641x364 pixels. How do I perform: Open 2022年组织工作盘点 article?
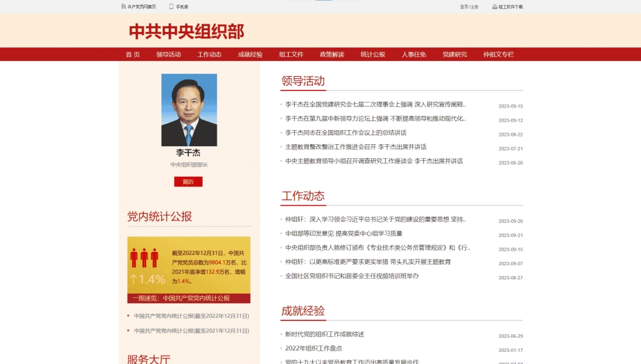pos(313,348)
